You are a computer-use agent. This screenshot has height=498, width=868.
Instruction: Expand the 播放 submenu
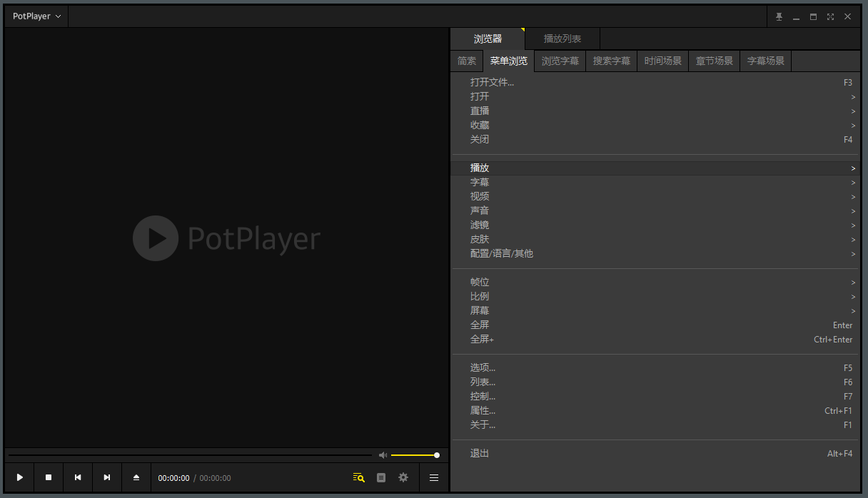pyautogui.click(x=655, y=168)
